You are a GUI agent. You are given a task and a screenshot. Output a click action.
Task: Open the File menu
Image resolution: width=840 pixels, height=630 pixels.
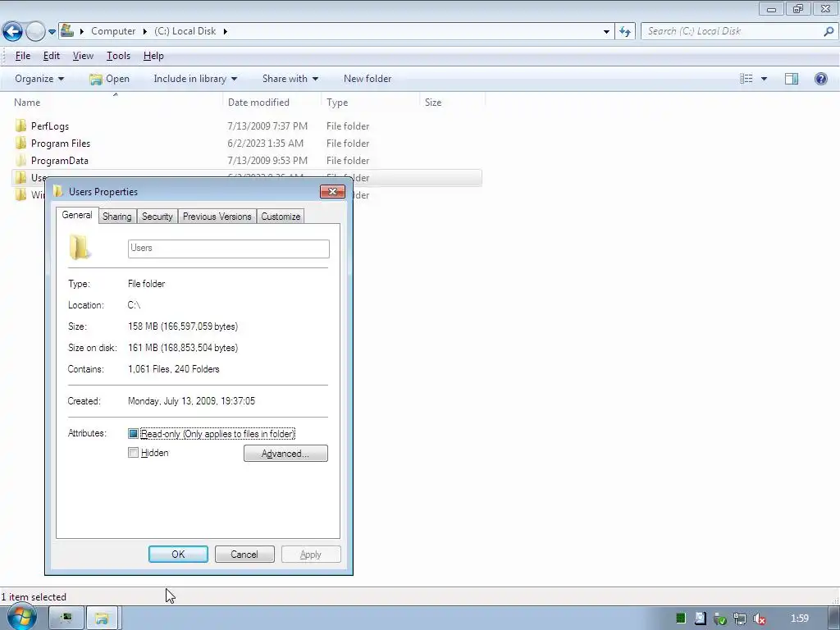(22, 56)
